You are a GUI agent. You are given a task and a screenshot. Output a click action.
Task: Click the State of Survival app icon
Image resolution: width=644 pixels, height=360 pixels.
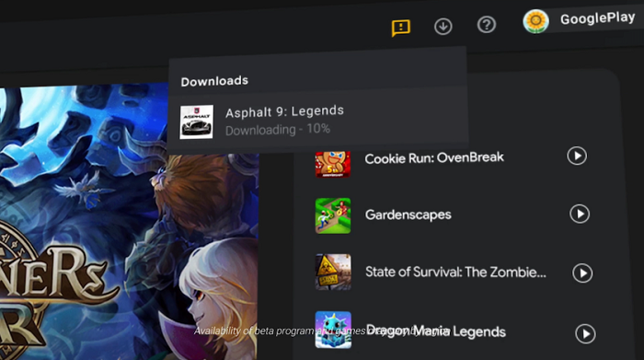tap(333, 272)
